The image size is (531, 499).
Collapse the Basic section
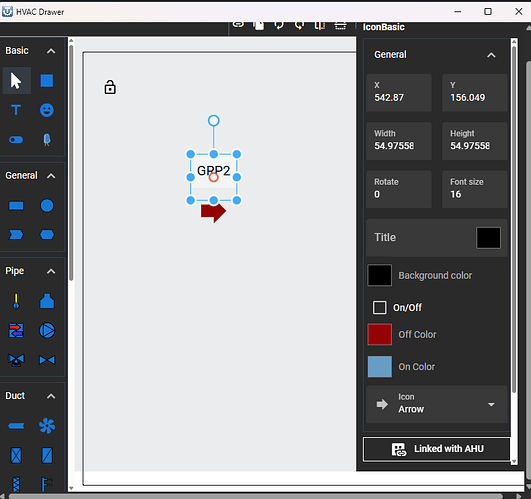click(x=51, y=51)
